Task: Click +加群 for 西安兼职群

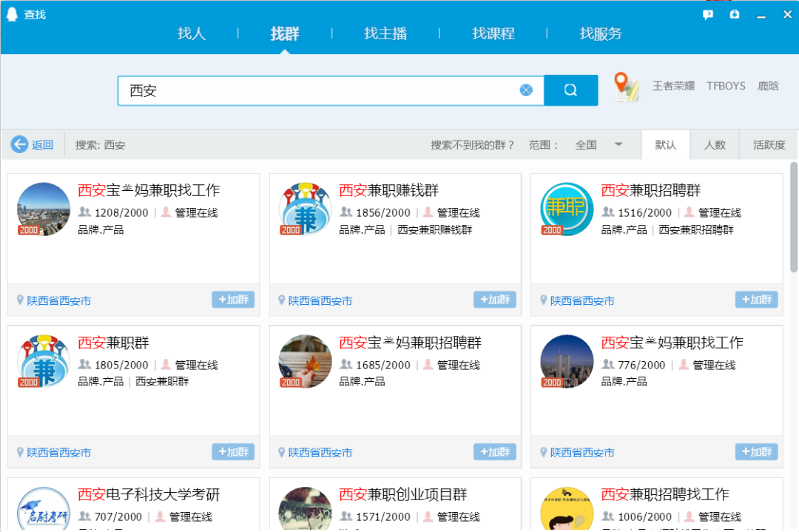Action: [233, 451]
